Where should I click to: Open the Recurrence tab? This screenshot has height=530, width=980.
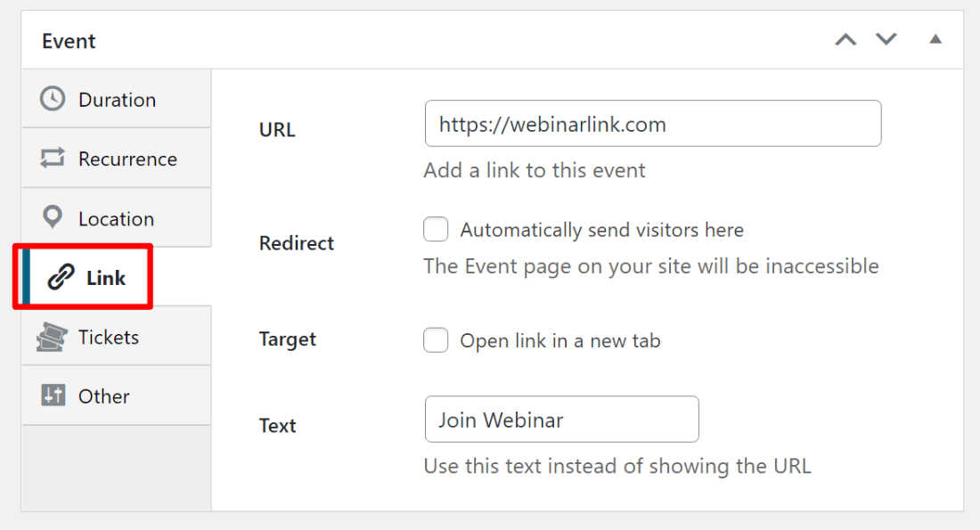click(127, 159)
